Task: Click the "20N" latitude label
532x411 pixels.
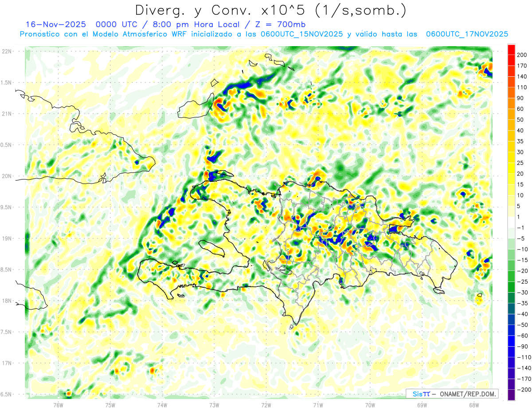Action: [7, 176]
